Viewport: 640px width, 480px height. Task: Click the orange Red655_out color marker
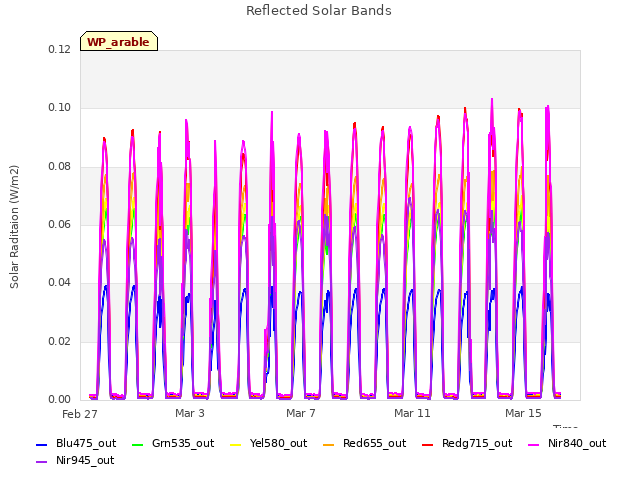pos(329,444)
